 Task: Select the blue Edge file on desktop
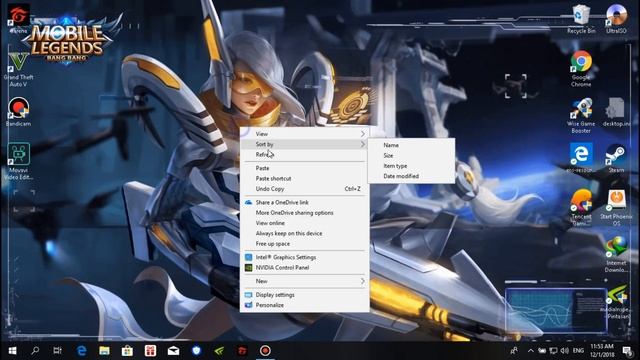[581, 158]
